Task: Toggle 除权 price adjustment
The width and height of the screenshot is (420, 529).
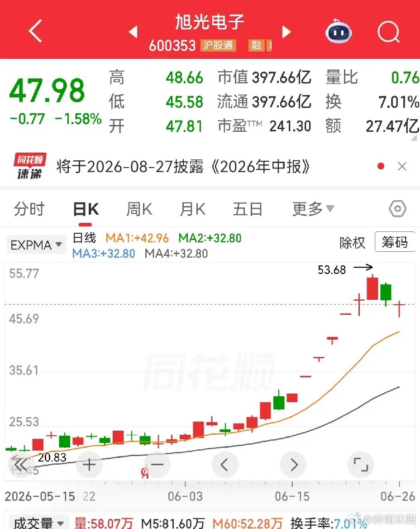Action: [352, 243]
